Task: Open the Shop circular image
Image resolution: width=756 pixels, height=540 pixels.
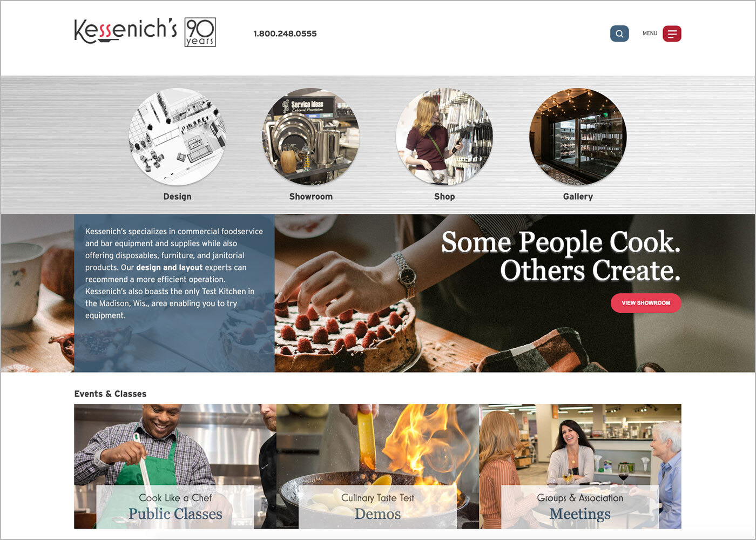Action: (x=444, y=137)
